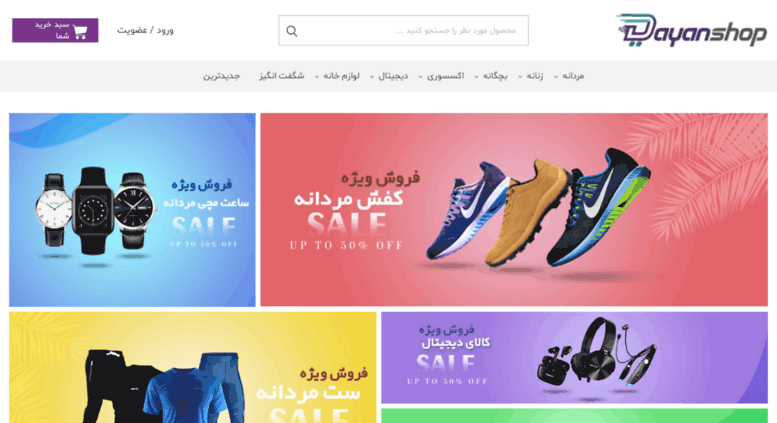Click the عضویت register link

pos(132,31)
